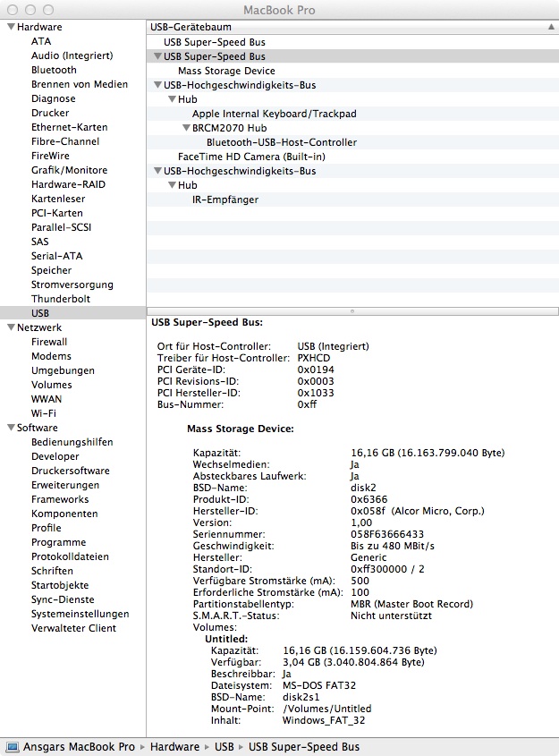This screenshot has width=559, height=756.
Task: Collapse the Netzwerk section triangle
Action: tap(10, 327)
